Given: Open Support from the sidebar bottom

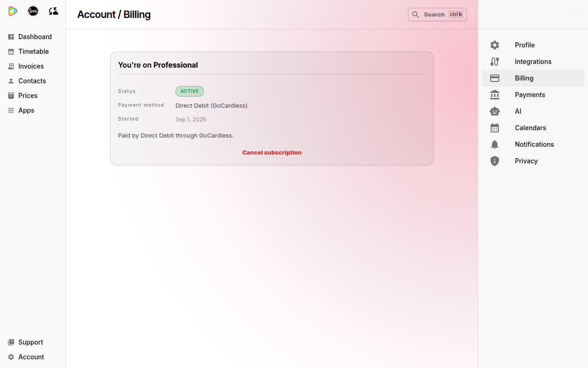Looking at the screenshot, I should pyautogui.click(x=33, y=342).
